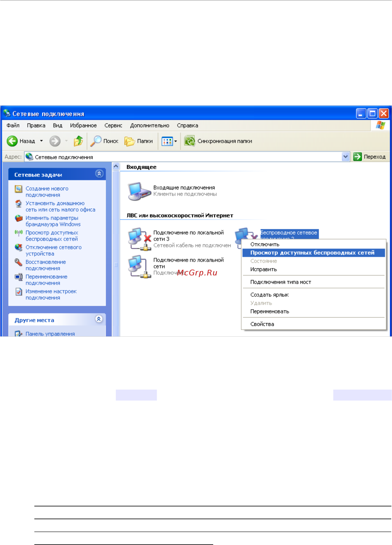Open the Сервис menu

[113, 126]
